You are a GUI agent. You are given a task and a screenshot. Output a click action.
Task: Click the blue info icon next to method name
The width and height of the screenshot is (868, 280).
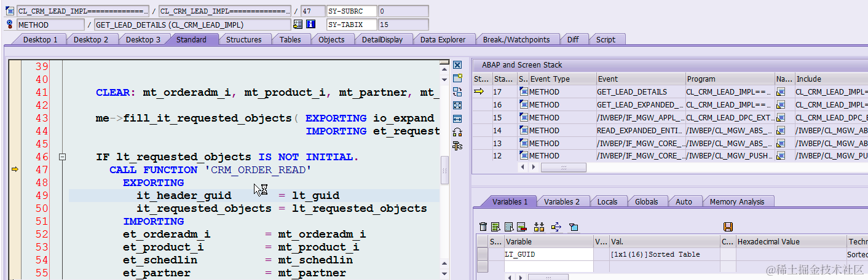pos(310,25)
